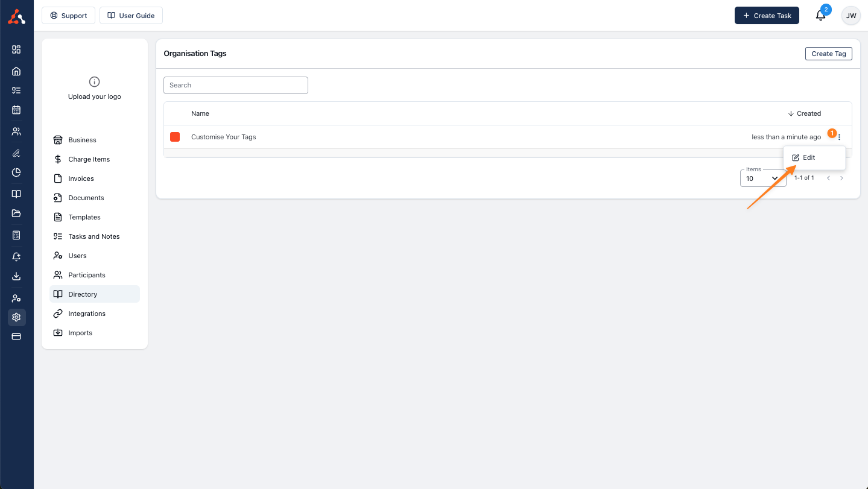This screenshot has height=489, width=868.
Task: Click the notifications bell icon
Action: 820,16
